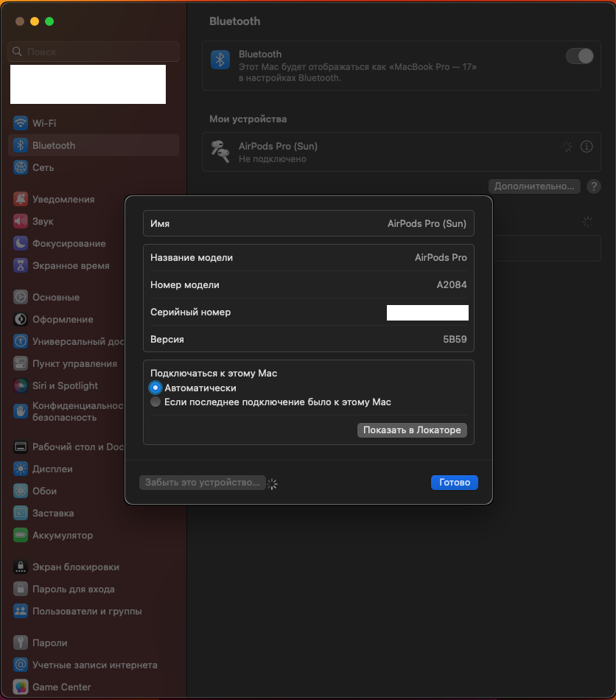616x700 pixels.
Task: Click the Дисплеи sun icon
Action: point(21,469)
